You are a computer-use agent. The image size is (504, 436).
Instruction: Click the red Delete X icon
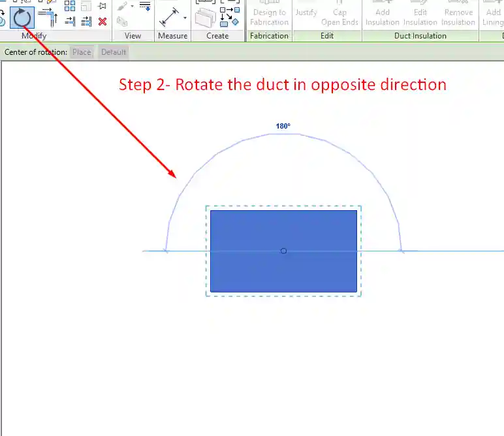(x=102, y=21)
